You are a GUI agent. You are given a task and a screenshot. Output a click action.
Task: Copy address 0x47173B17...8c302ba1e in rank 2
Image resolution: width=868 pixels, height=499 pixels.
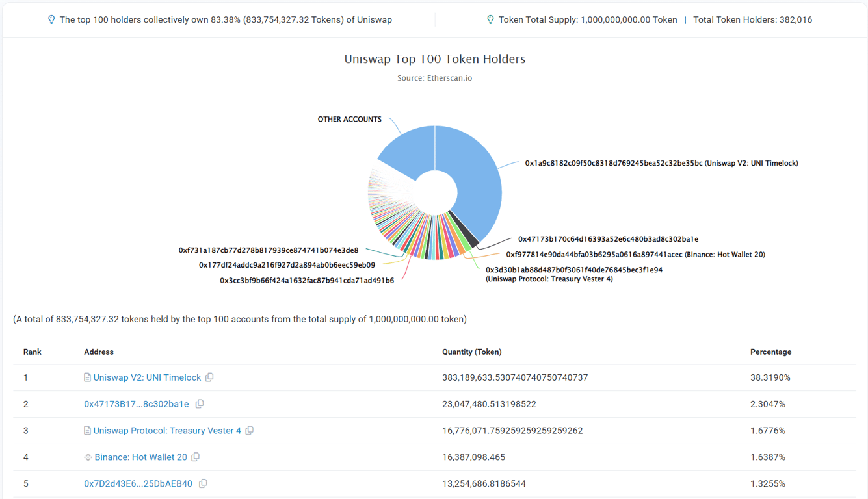tap(200, 403)
